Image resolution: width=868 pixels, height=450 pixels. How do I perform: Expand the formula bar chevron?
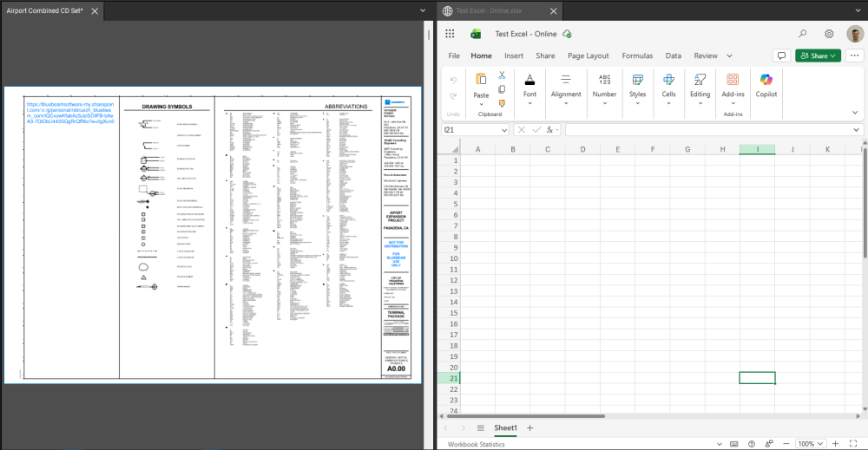(x=856, y=130)
